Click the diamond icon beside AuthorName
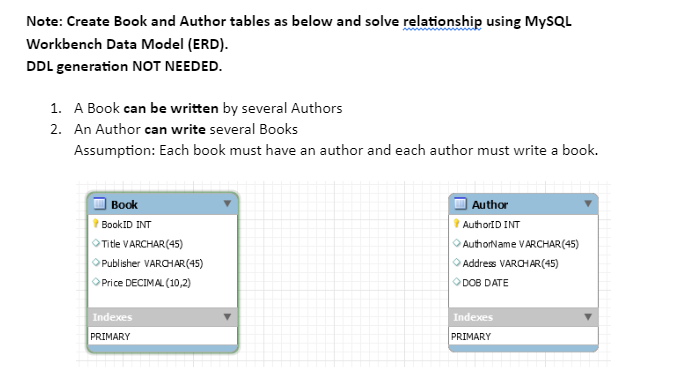Screen dimensions: 693x390 (457, 243)
